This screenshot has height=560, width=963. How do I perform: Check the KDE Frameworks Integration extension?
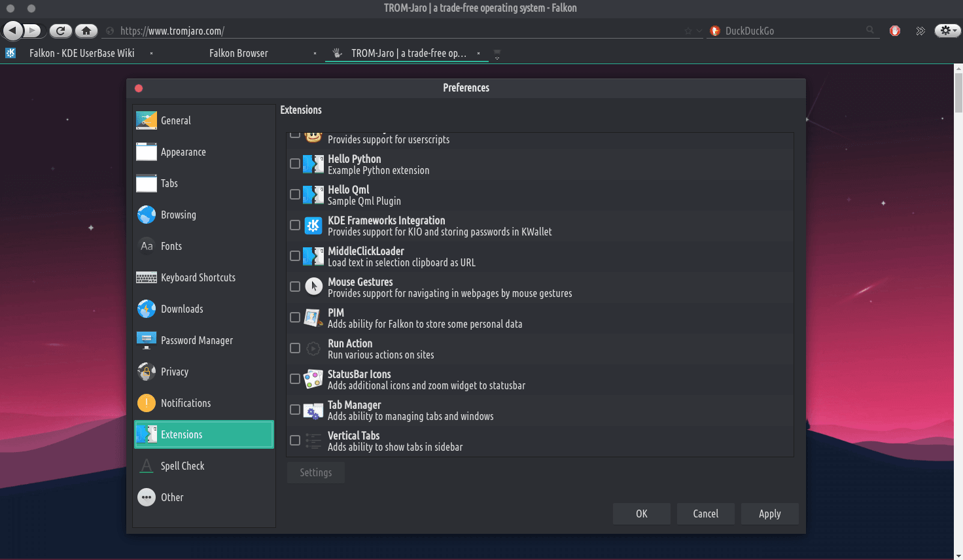coord(295,225)
